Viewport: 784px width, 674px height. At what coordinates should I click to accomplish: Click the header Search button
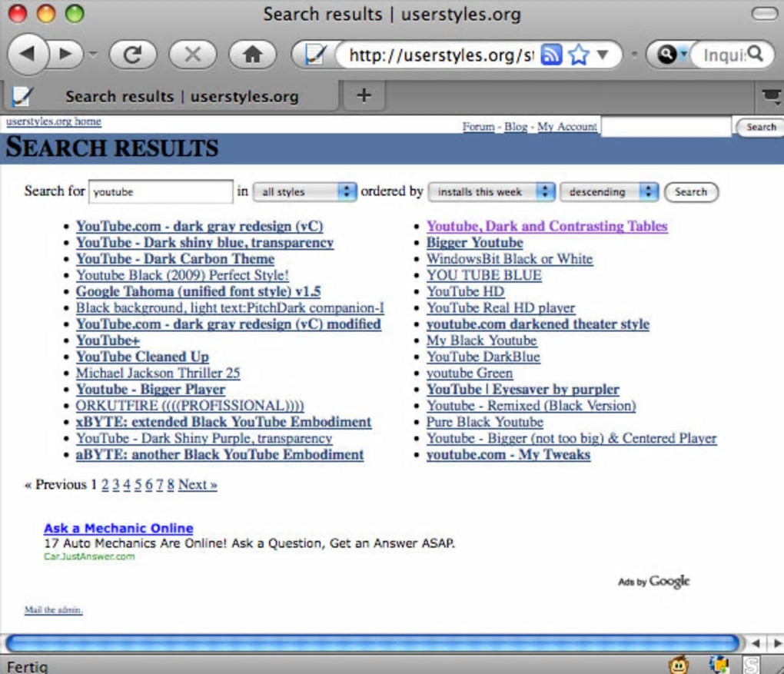pyautogui.click(x=760, y=127)
